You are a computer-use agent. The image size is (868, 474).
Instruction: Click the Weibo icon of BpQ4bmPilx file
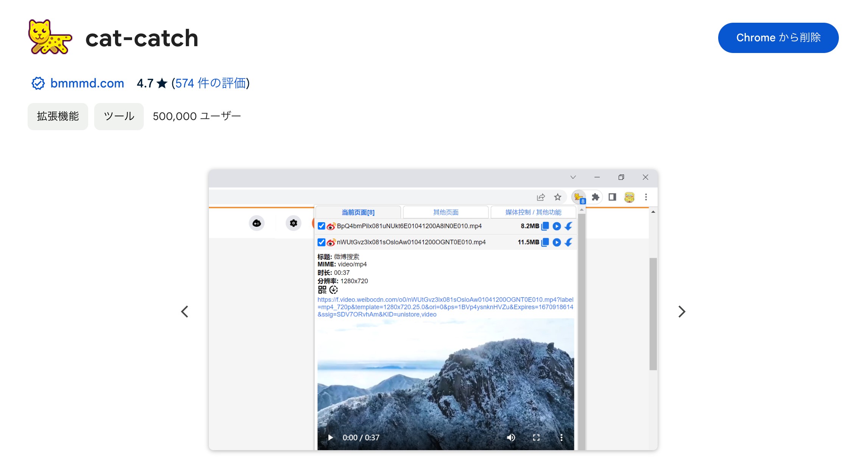pos(331,226)
